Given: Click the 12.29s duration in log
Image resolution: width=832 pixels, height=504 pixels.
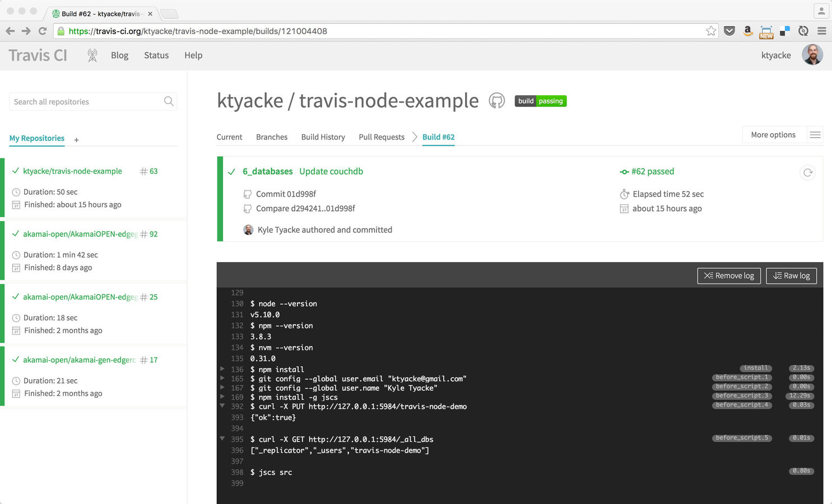Looking at the screenshot, I should 800,395.
